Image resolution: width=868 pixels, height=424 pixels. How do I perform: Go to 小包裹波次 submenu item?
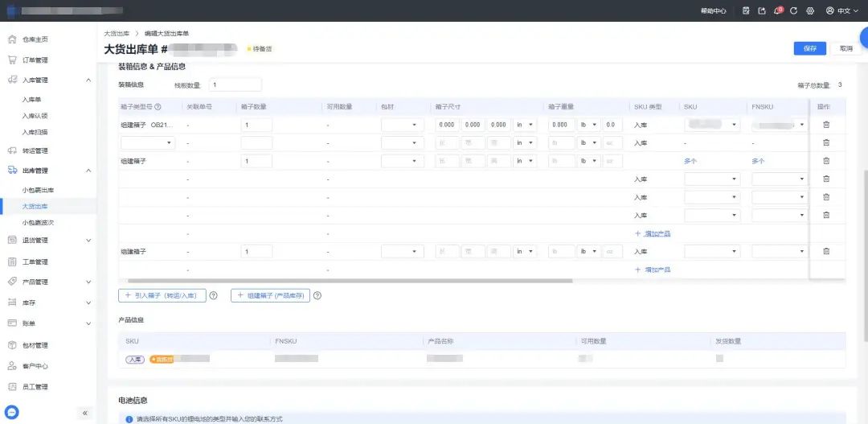click(39, 222)
